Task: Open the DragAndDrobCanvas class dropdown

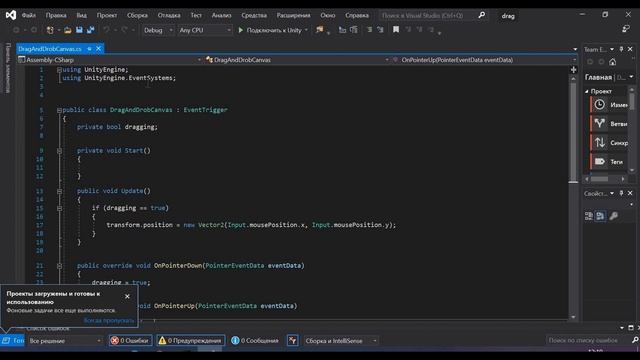Action: click(x=297, y=60)
